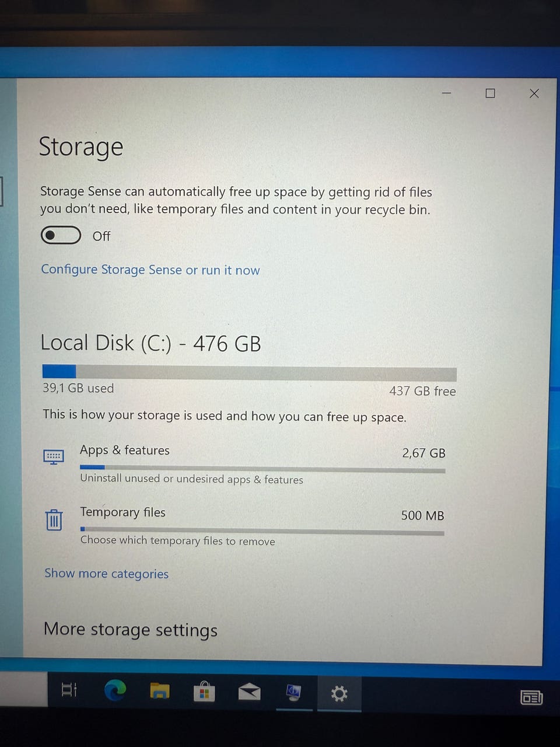Open Task View from the taskbar
Screen dimensions: 560x747
pos(69,690)
